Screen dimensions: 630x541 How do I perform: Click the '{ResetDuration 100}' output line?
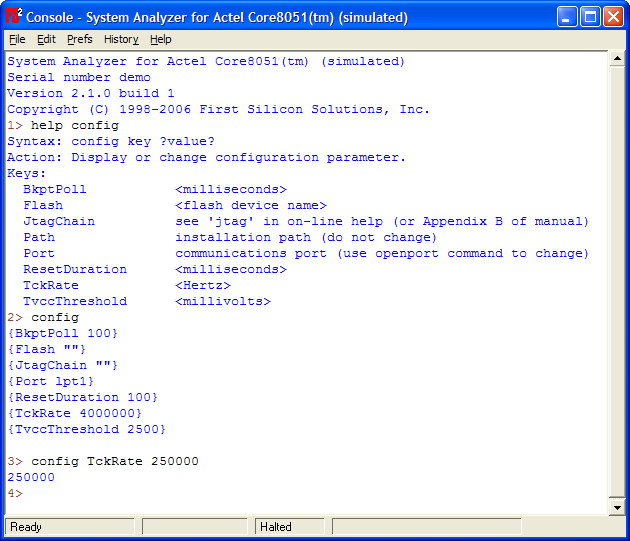coord(83,398)
